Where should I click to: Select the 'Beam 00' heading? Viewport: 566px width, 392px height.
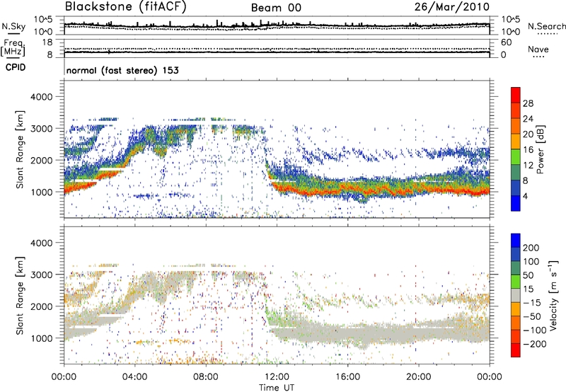[x=276, y=8]
